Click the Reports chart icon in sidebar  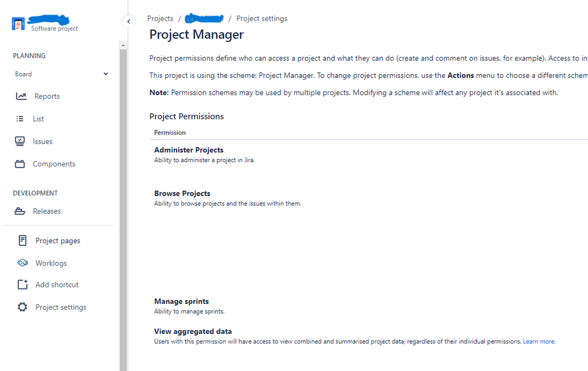tap(21, 97)
